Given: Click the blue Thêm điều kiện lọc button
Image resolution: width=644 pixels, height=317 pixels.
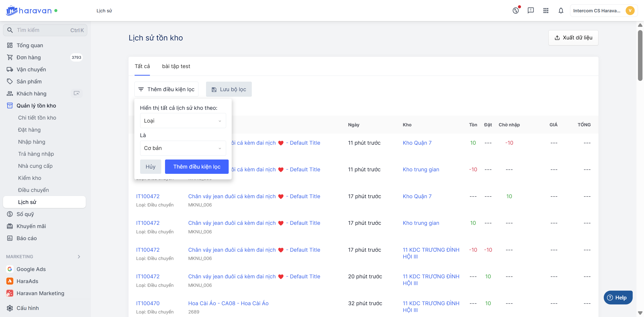Looking at the screenshot, I should [x=197, y=167].
